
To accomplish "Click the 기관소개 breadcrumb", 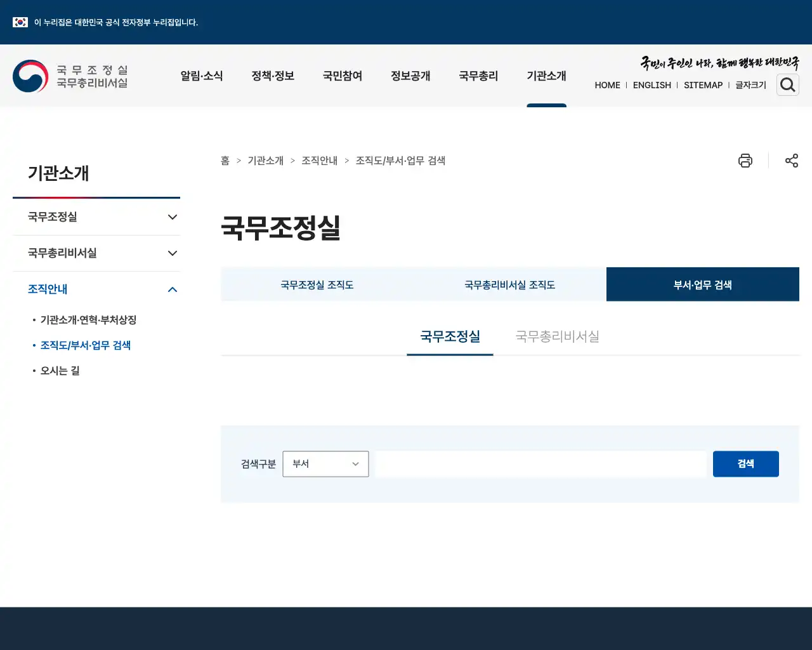I will (x=266, y=161).
